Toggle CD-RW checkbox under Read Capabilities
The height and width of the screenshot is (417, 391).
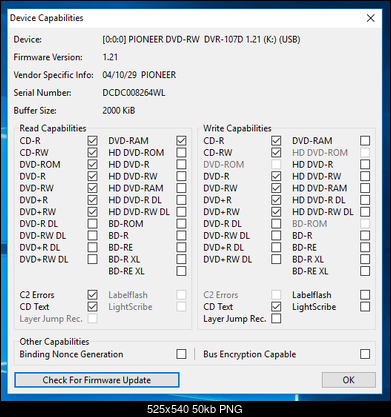click(92, 153)
